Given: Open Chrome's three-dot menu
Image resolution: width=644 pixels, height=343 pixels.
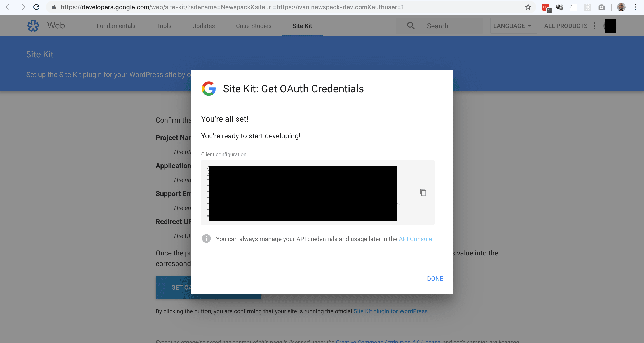Looking at the screenshot, I should click(635, 7).
